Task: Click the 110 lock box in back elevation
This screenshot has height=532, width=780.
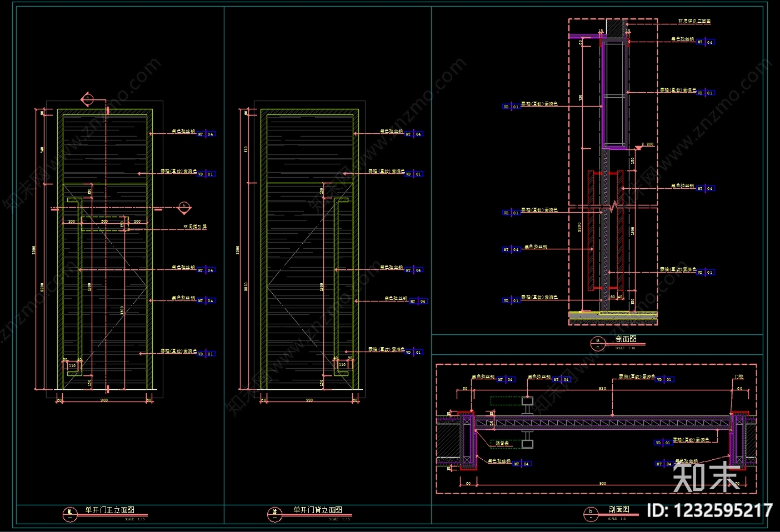Action: coord(343,365)
